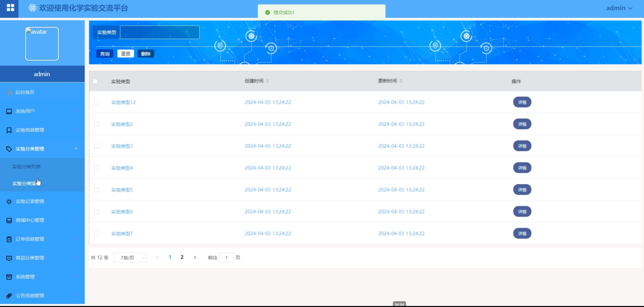Click the clipboard icon for 订单信息管理
Image resolution: width=644 pixels, height=307 pixels.
(x=9, y=239)
